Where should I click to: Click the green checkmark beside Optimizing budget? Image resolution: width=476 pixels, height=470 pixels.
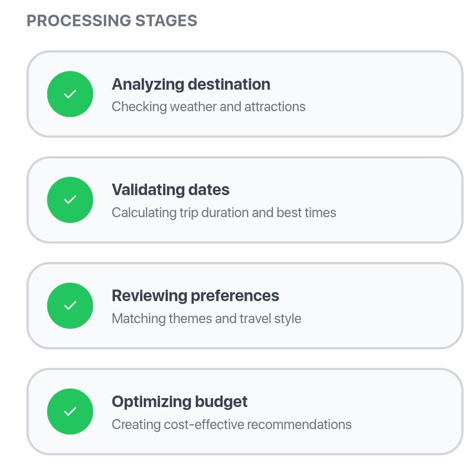click(70, 412)
